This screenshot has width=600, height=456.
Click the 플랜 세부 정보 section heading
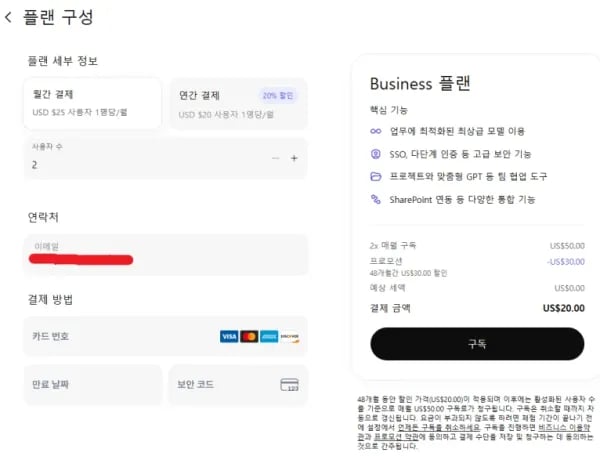coord(63,61)
